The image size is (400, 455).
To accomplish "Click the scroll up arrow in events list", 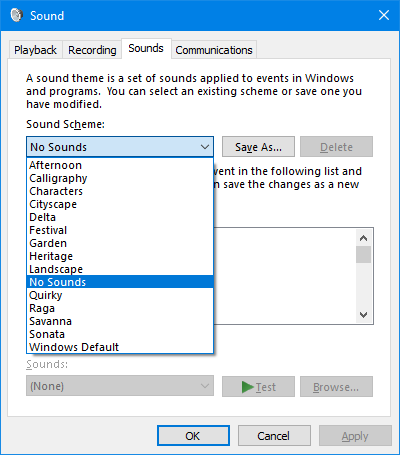I will 363,238.
